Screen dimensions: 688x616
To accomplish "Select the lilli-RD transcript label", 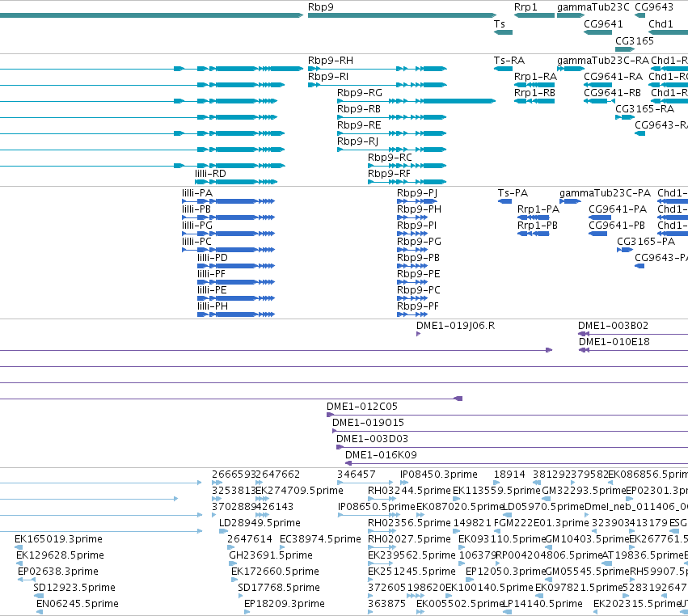I will click(210, 173).
